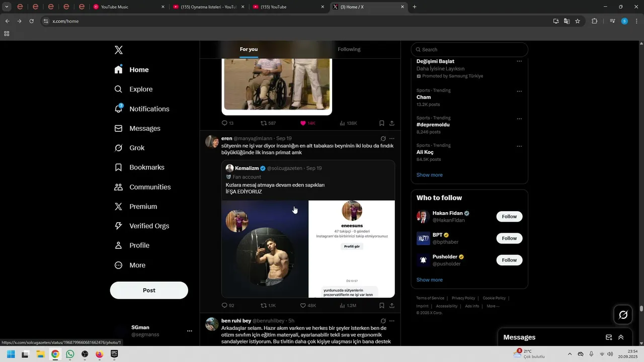This screenshot has width=644, height=362.
Task: Show more trending topics
Action: [429, 175]
